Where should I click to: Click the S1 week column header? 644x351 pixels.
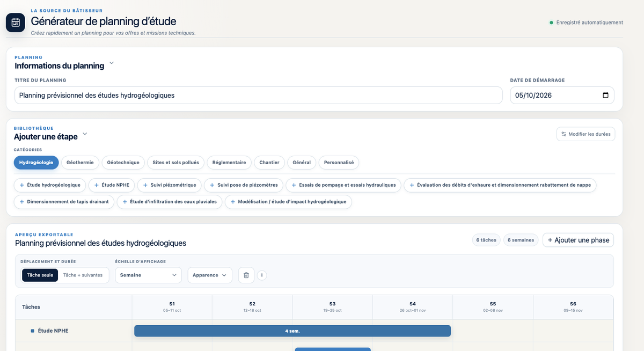(172, 306)
